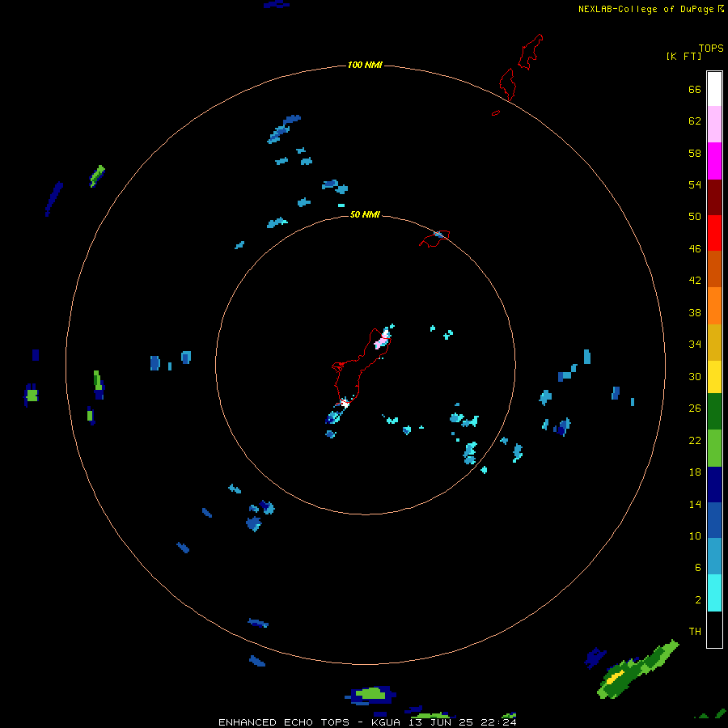
Task: Click the 'TOPS' legend title
Action: 711,48
